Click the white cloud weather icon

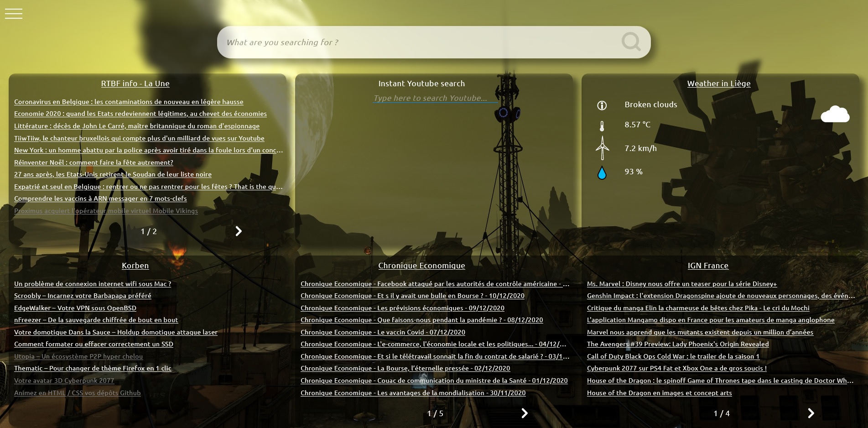point(835,114)
